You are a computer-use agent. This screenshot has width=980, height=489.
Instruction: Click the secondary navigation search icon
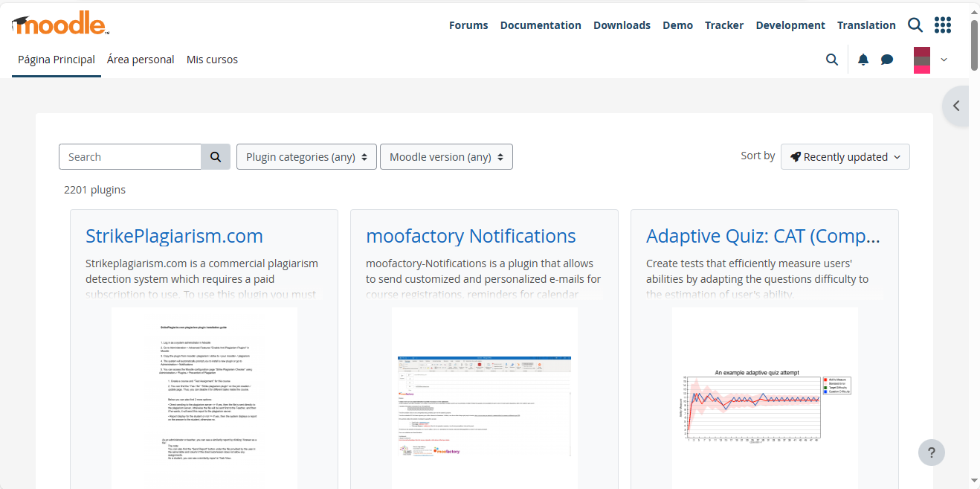pos(832,60)
